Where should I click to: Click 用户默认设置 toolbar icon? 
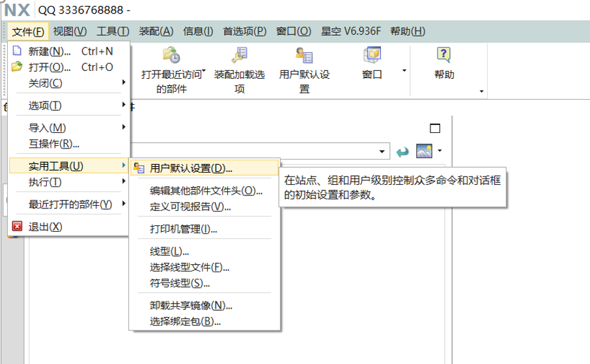(304, 55)
